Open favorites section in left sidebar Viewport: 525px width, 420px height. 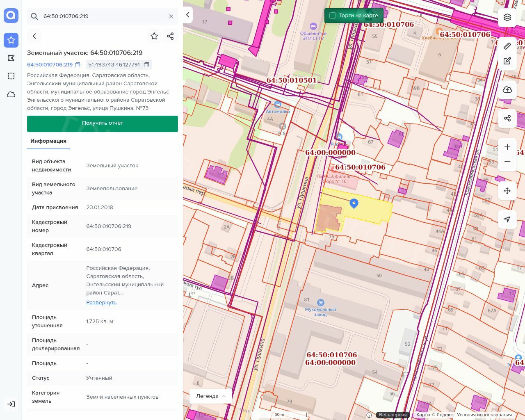click(11, 40)
